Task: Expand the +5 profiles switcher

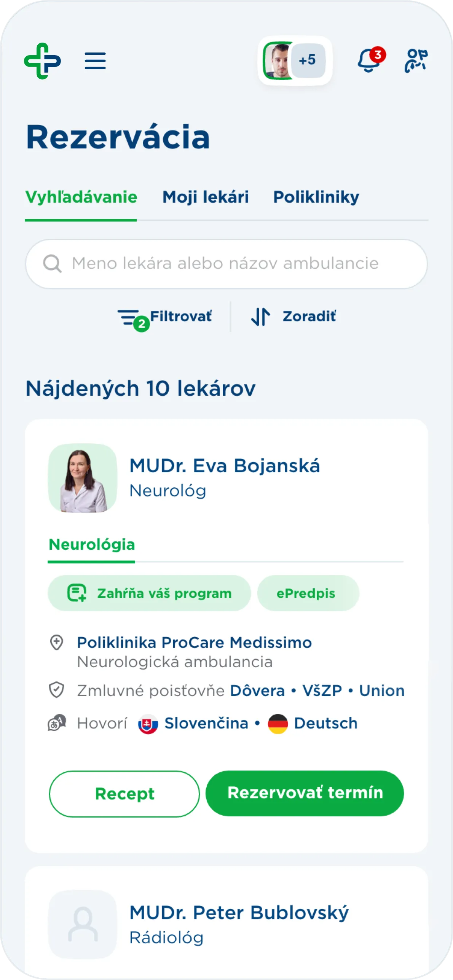Action: (x=308, y=60)
